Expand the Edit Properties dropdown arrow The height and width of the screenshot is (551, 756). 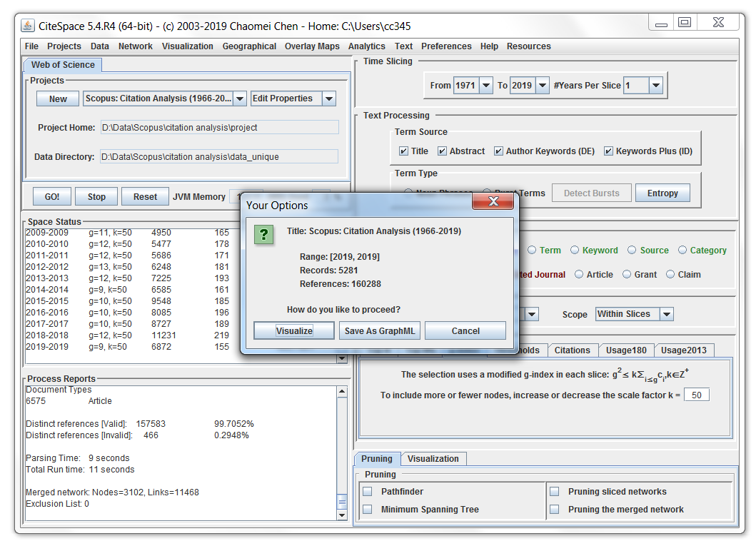coord(329,98)
